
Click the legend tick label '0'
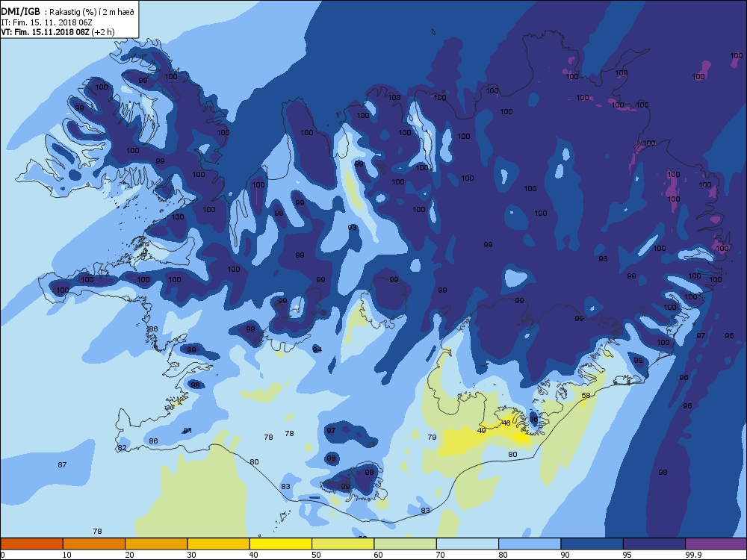click(x=3, y=555)
